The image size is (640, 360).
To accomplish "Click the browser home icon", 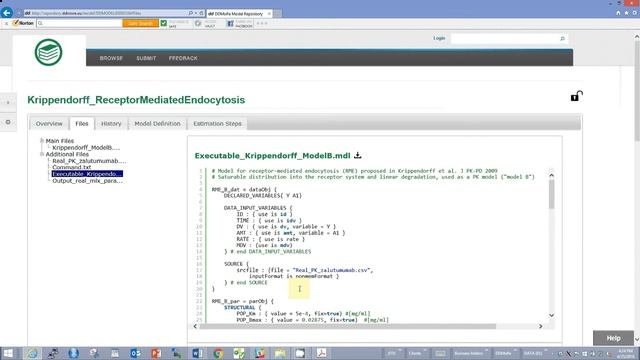I will (x=618, y=13).
